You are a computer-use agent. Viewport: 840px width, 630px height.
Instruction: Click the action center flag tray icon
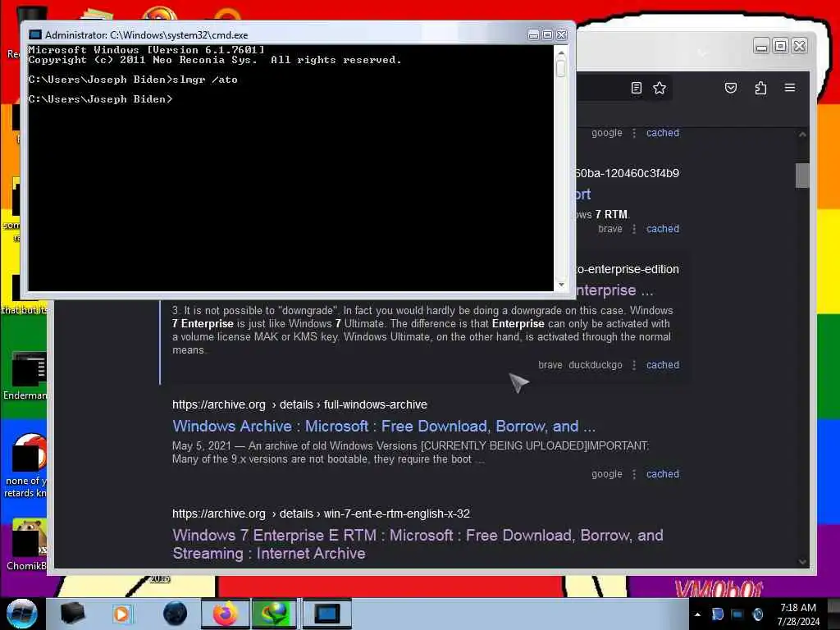717,614
